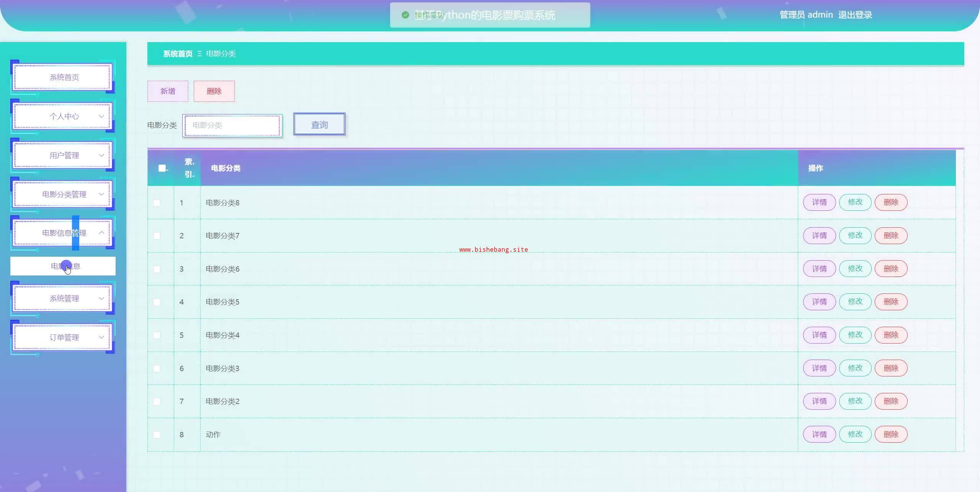Open the 系统管理 menu chevron
This screenshot has width=980, height=492.
(101, 298)
